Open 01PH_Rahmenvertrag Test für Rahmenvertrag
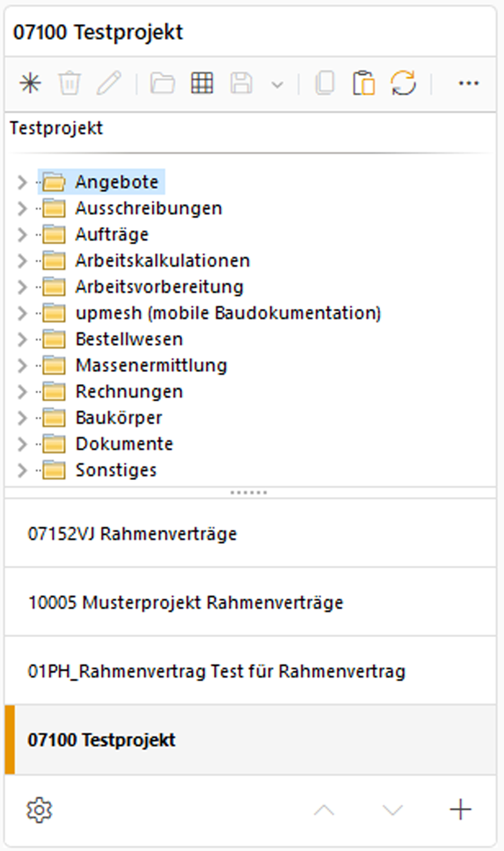Image resolution: width=504 pixels, height=851 pixels. coord(216,671)
